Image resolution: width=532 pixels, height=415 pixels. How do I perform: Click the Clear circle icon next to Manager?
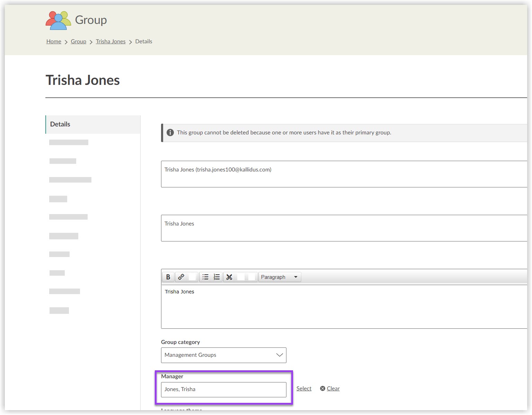(x=322, y=388)
